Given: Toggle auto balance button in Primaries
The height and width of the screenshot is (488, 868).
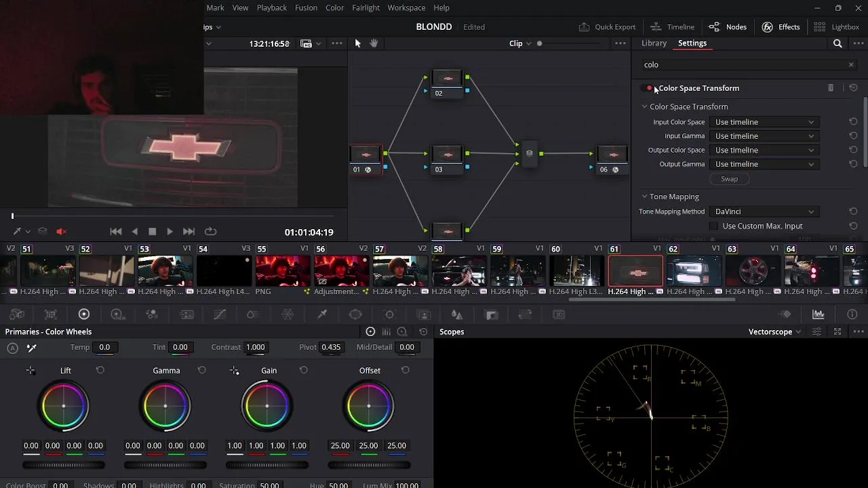Looking at the screenshot, I should tap(12, 348).
